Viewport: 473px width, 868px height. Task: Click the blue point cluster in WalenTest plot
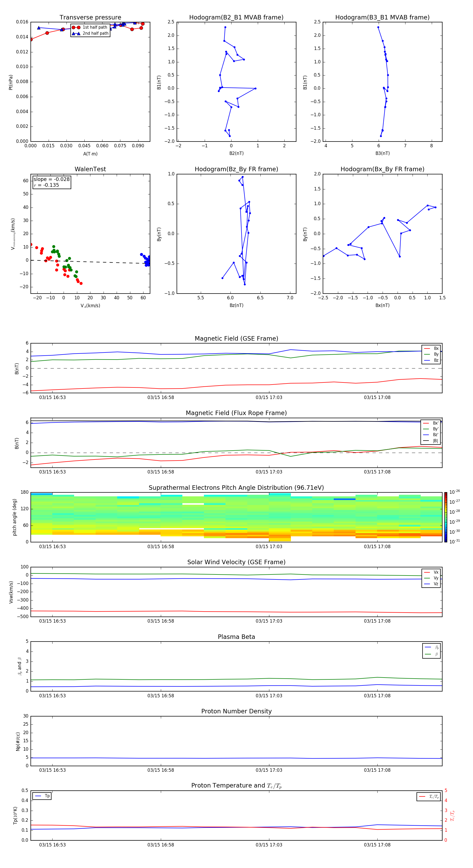pyautogui.click(x=146, y=260)
